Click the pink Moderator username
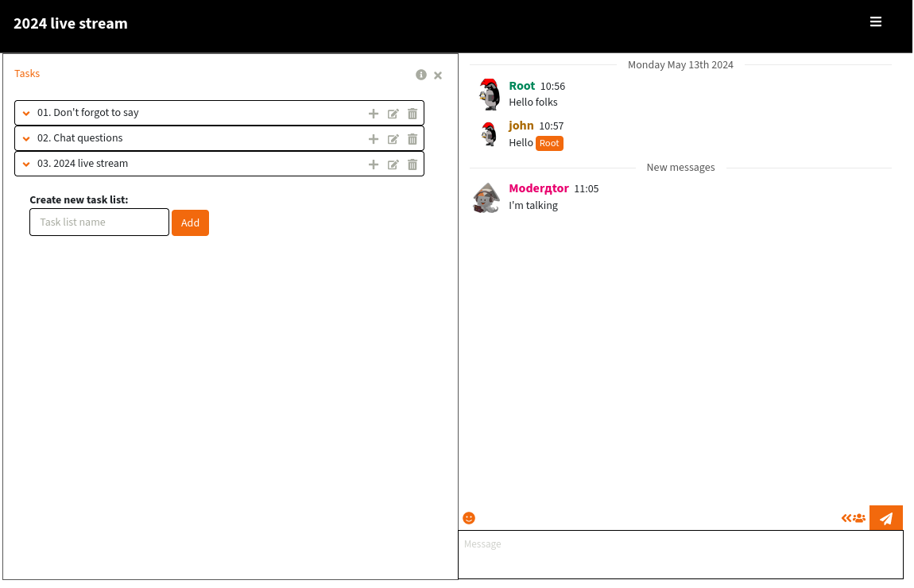The width and height of the screenshot is (914, 588). [539, 188]
